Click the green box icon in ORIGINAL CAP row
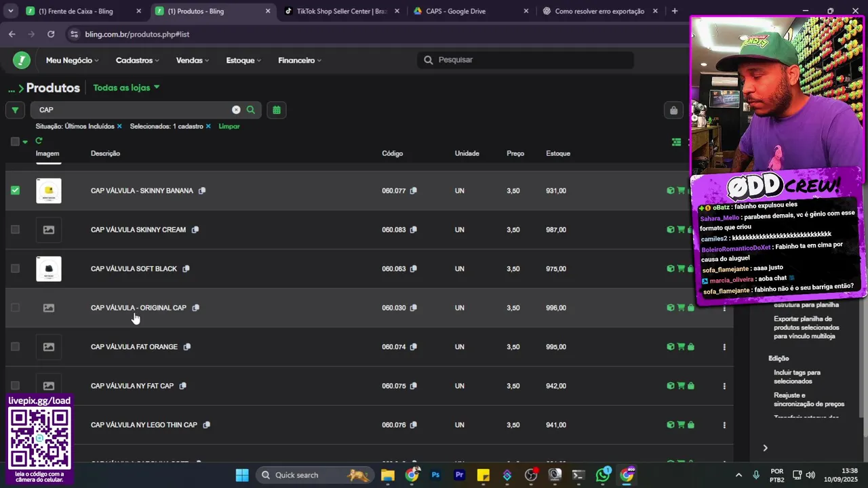The height and width of the screenshot is (488, 868). (x=671, y=308)
